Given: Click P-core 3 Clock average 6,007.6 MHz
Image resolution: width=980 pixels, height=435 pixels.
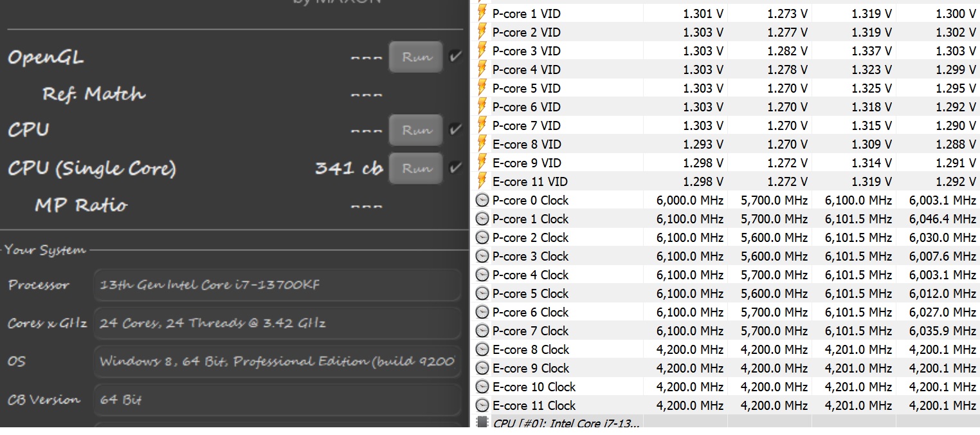Looking at the screenshot, I should (943, 256).
